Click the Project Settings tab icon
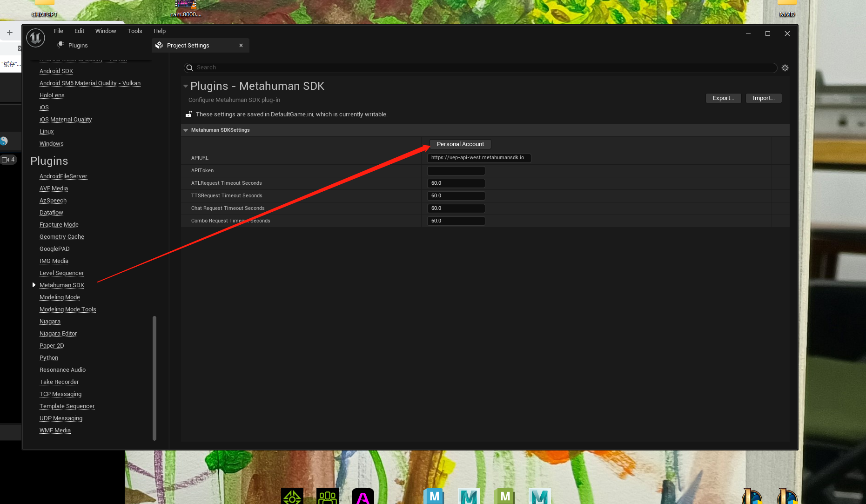866x504 pixels. (159, 46)
